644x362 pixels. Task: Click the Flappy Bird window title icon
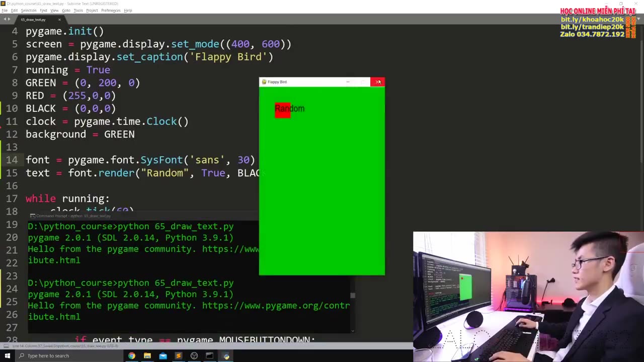[264, 82]
